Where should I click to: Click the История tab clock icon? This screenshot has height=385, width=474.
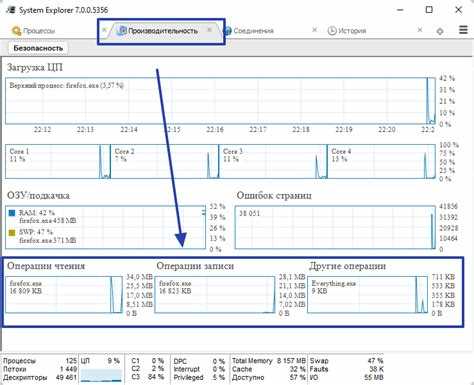click(x=332, y=31)
